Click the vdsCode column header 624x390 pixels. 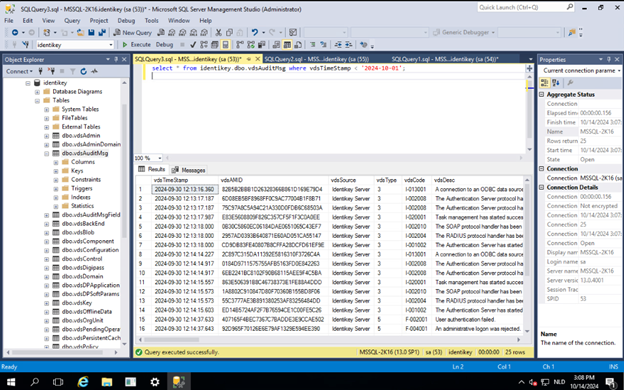417,180
